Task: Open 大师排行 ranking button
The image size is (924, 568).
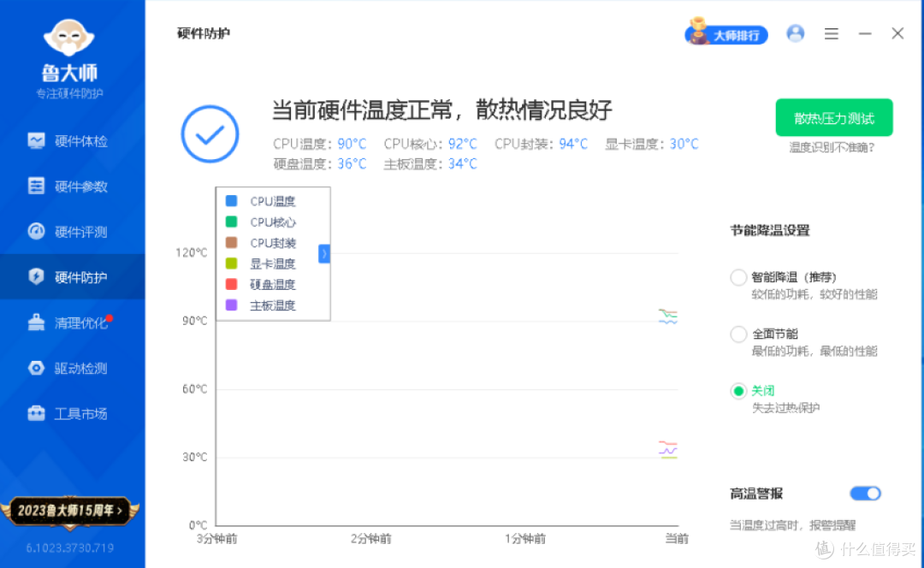Action: pyautogui.click(x=726, y=35)
